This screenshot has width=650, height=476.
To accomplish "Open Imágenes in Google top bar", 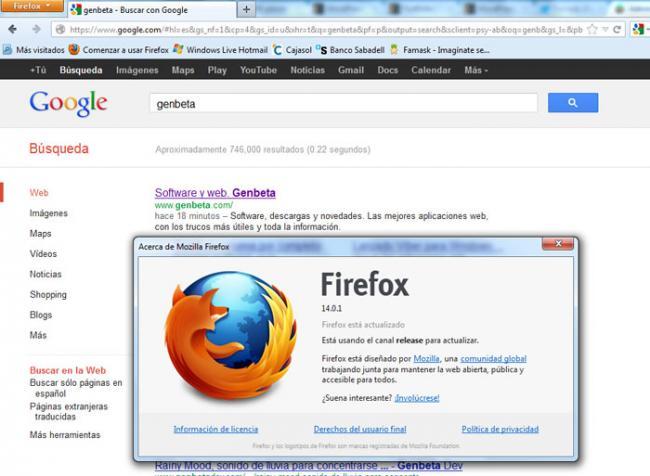I will coord(137,70).
